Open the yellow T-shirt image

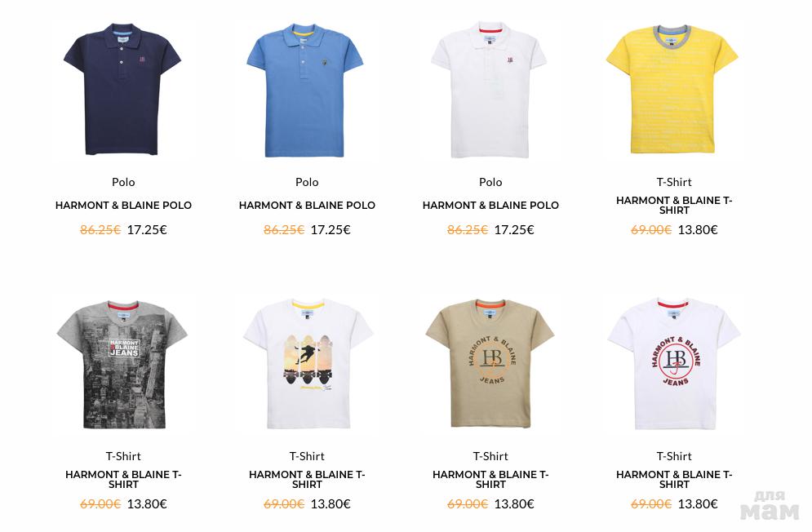pyautogui.click(x=672, y=89)
